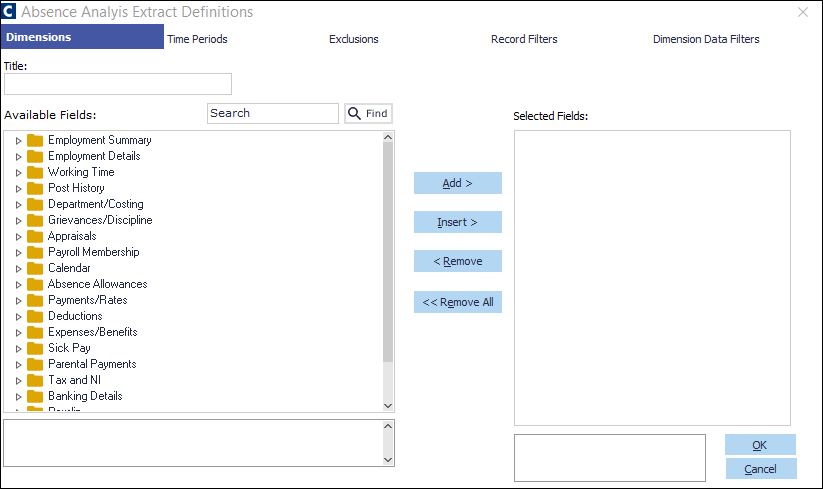This screenshot has width=823, height=489.
Task: Close the Absence Analysis Extract Definitions dialog
Action: coord(803,12)
